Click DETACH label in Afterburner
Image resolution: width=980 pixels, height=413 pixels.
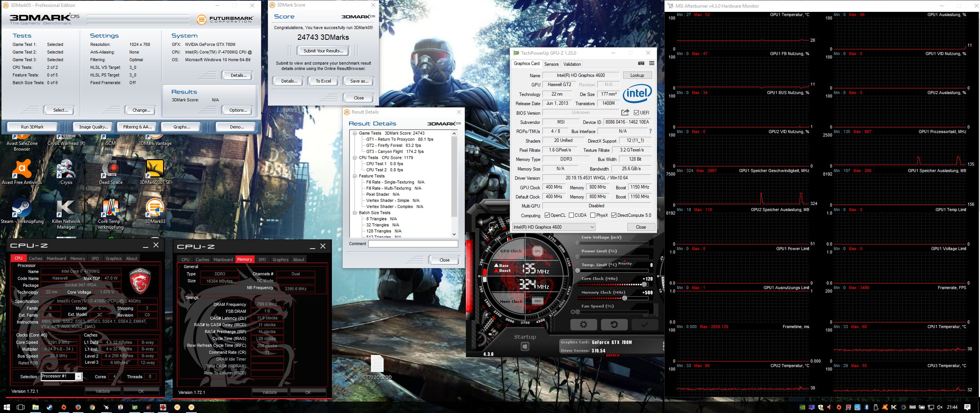tap(612, 355)
